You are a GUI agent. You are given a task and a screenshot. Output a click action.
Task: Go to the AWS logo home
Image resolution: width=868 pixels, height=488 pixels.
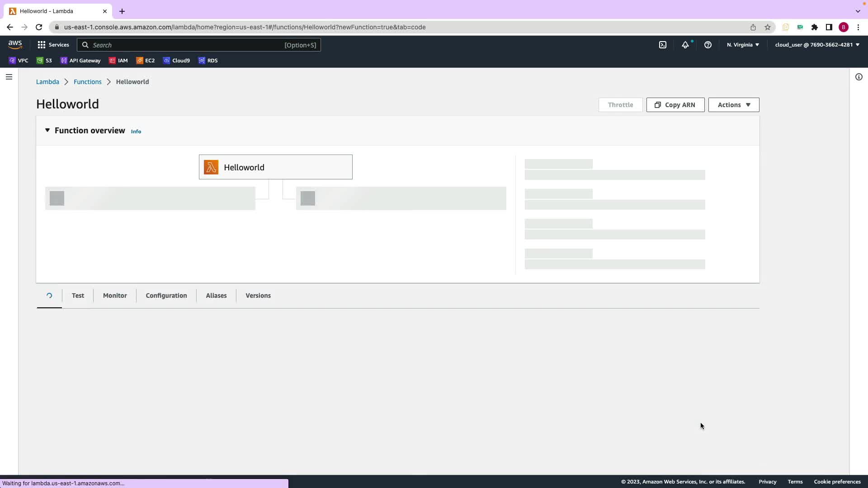[15, 44]
